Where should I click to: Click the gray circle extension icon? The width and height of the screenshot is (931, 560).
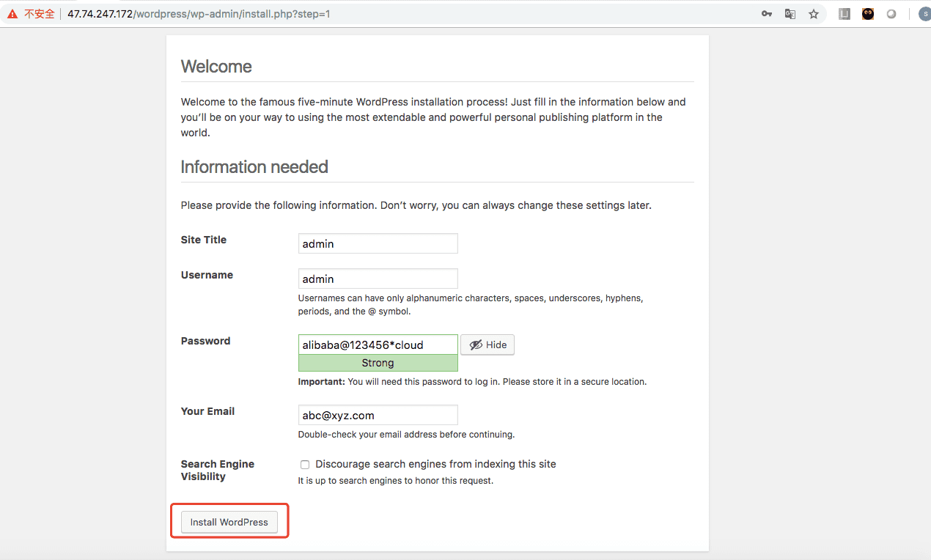(891, 14)
